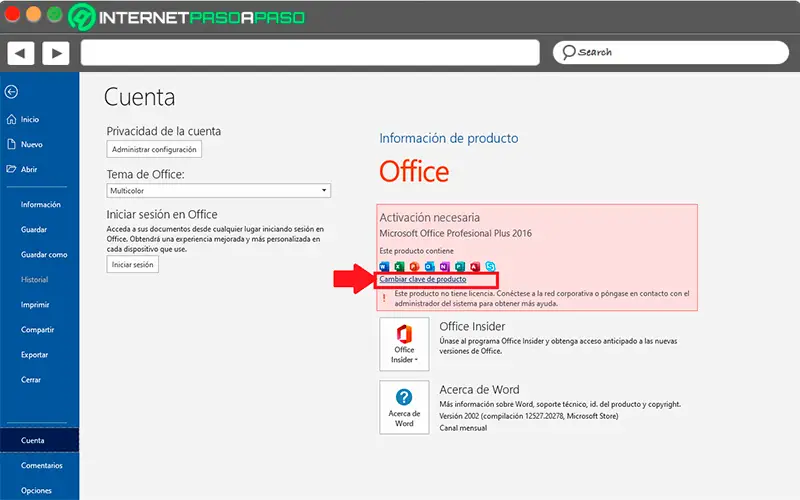The width and height of the screenshot is (800, 500).
Task: Click the Canal mensual text
Action: (x=463, y=428)
